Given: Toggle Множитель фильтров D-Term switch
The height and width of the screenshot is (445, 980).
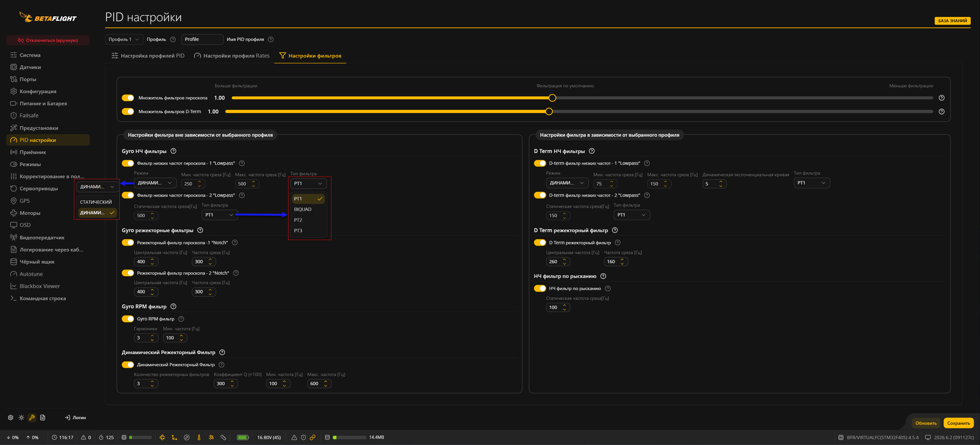Looking at the screenshot, I should (128, 111).
